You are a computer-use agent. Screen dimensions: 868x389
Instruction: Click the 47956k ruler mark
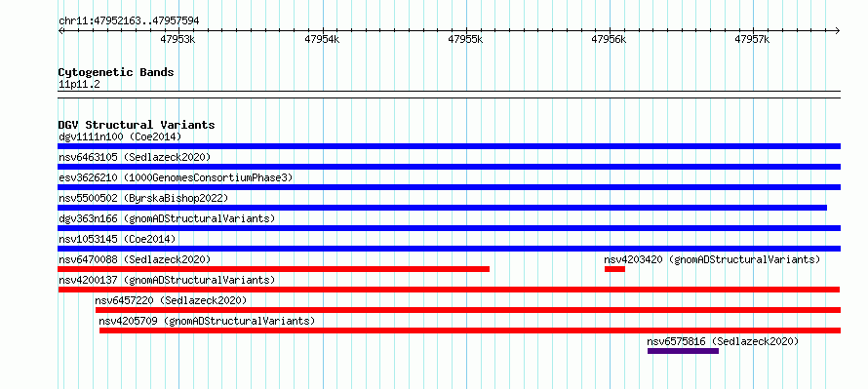[609, 39]
